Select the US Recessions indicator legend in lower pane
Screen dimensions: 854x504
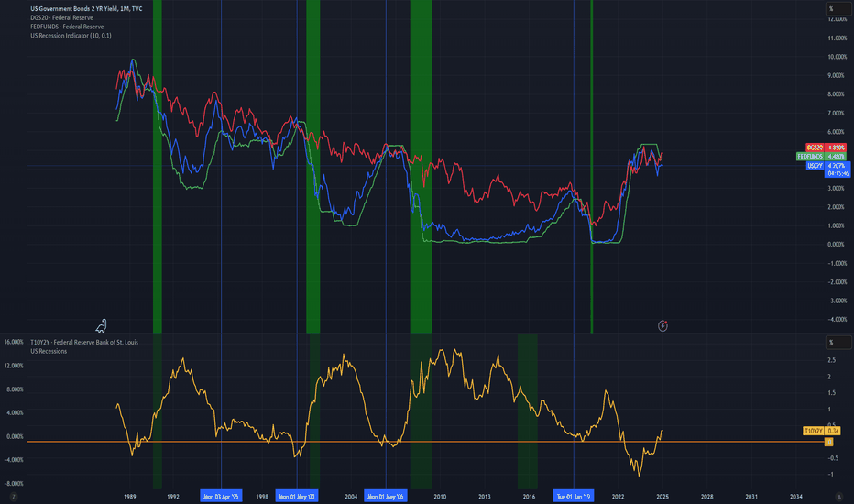click(49, 352)
